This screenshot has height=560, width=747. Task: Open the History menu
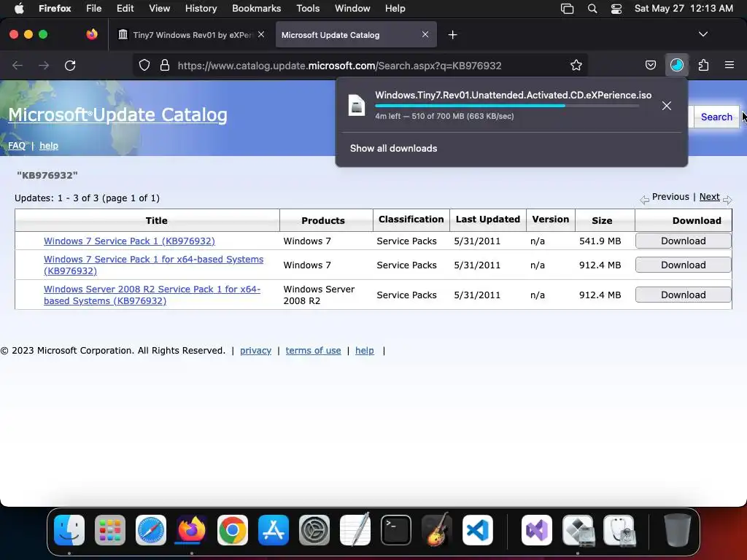point(201,9)
